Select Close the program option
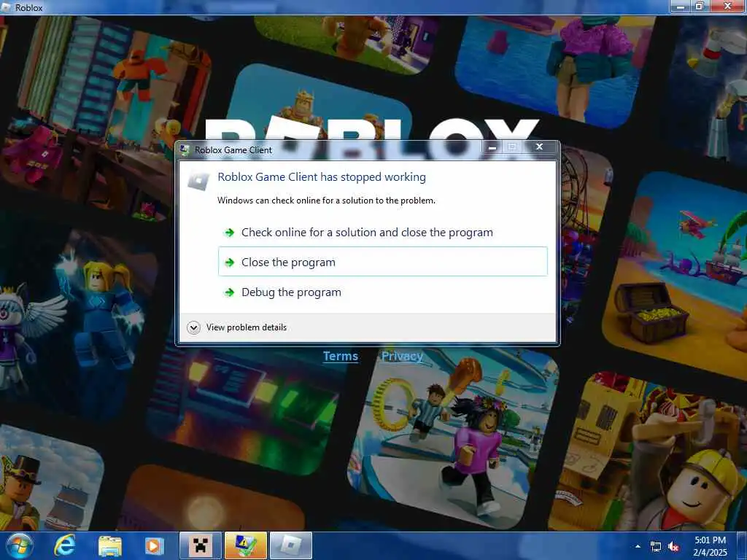The image size is (747, 560). 382,262
